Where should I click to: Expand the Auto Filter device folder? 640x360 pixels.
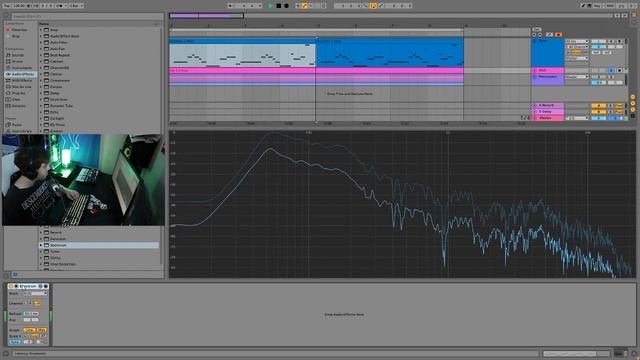pyautogui.click(x=41, y=42)
